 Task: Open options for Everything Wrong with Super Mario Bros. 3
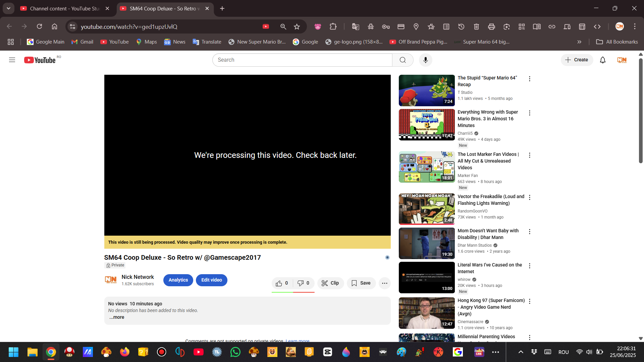pos(530,113)
